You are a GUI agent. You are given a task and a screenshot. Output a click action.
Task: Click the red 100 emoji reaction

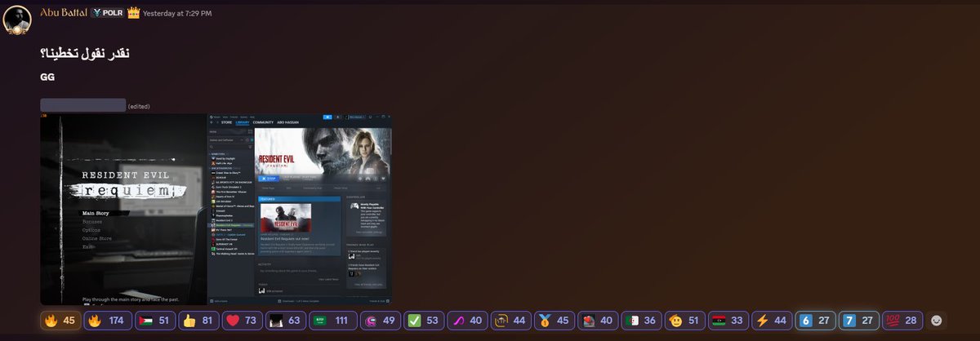902,321
